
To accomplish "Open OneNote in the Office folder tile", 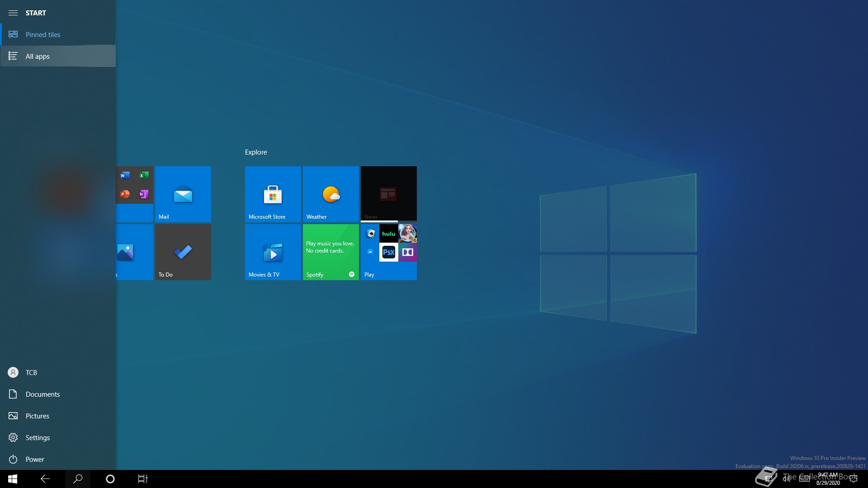I will 144,194.
